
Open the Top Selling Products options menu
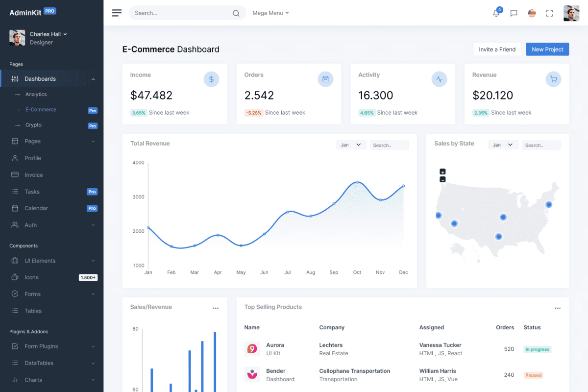558,308
